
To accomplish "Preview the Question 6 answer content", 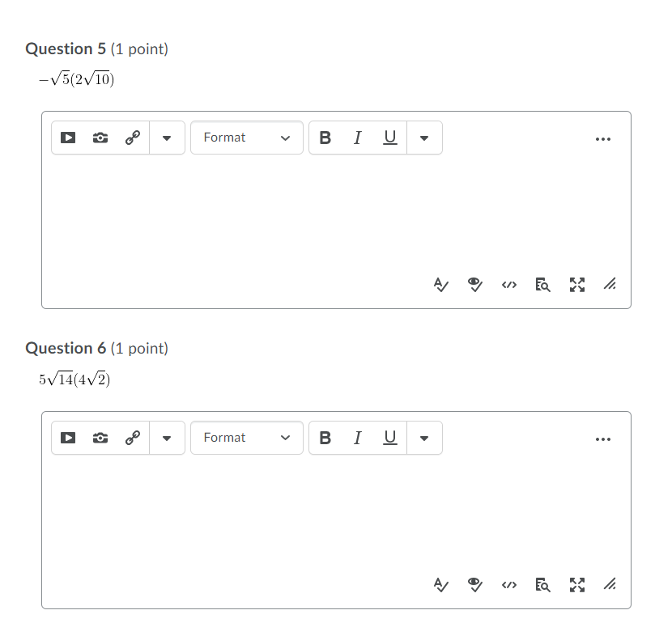I will coord(474,584).
